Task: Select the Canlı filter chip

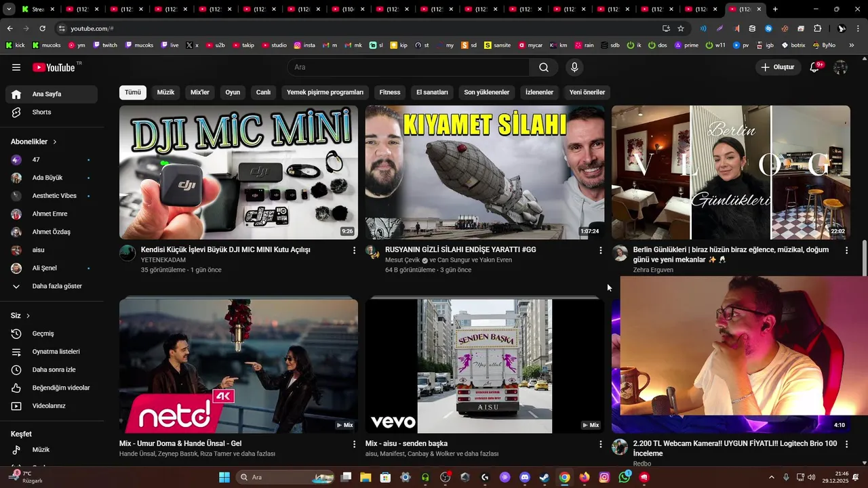Action: click(x=263, y=92)
